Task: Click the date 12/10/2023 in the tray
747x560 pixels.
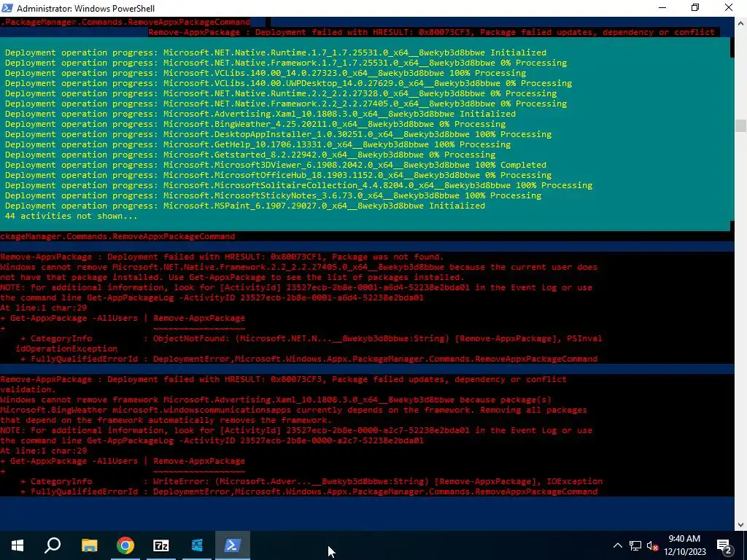Action: [x=684, y=552]
